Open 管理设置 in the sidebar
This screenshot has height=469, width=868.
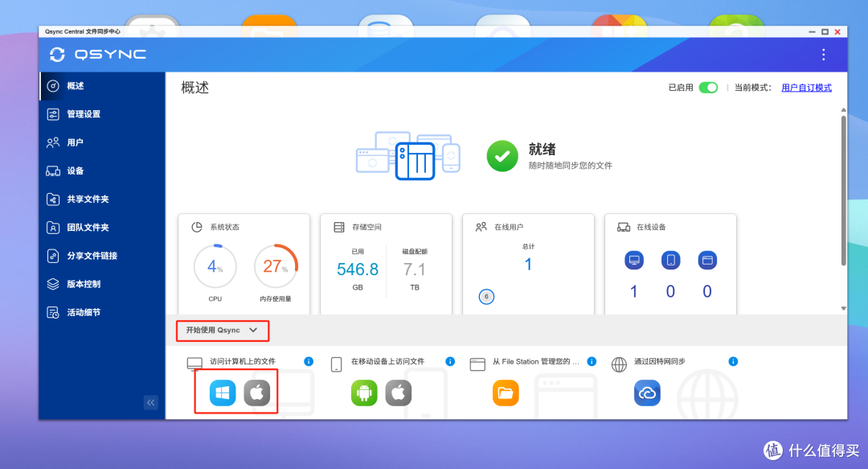click(x=102, y=114)
